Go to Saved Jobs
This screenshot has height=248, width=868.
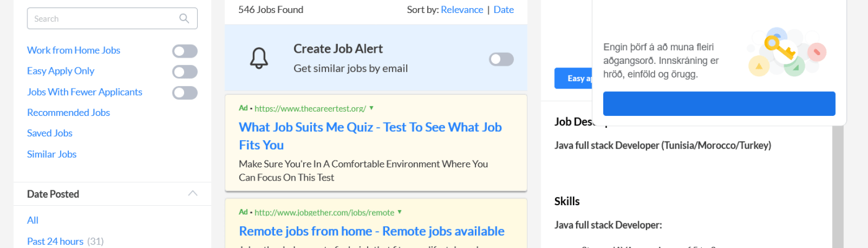50,133
